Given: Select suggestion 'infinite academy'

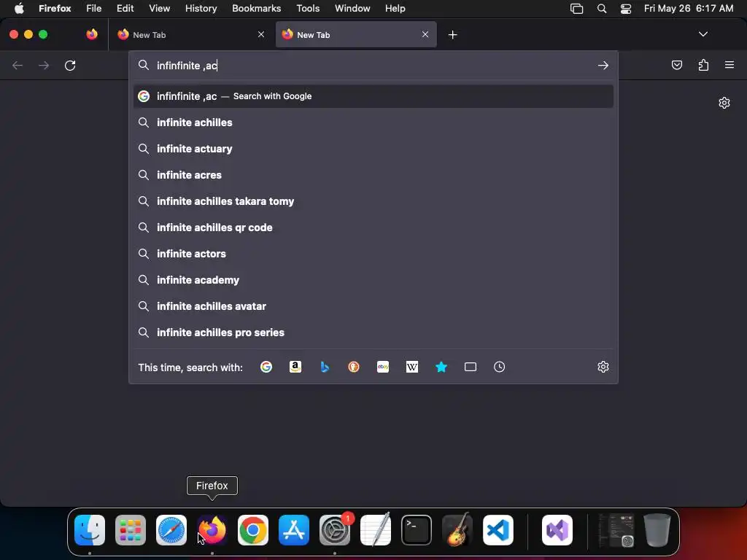Looking at the screenshot, I should [373, 279].
